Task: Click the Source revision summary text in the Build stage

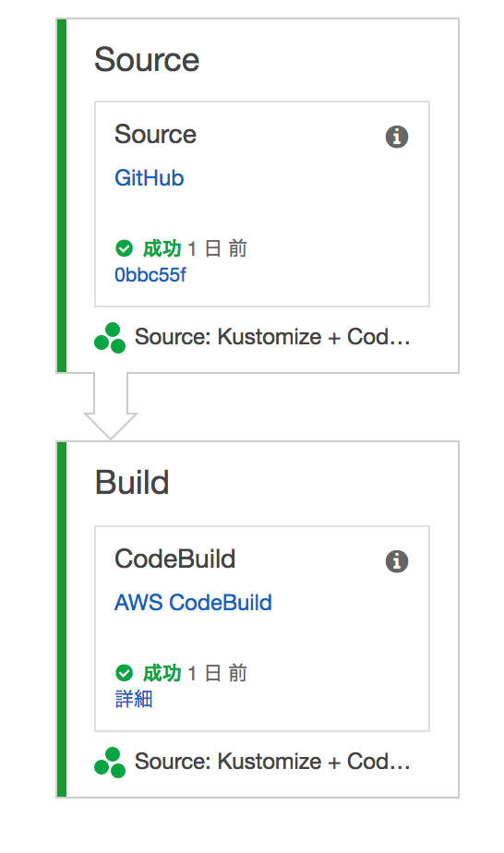Action: (271, 762)
